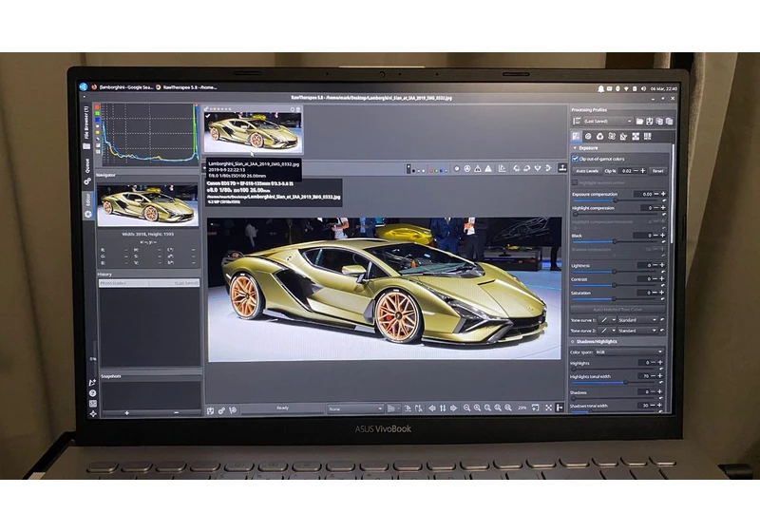Reset the Black slider to default
Viewport: 760px width, 532px height.
(663, 241)
